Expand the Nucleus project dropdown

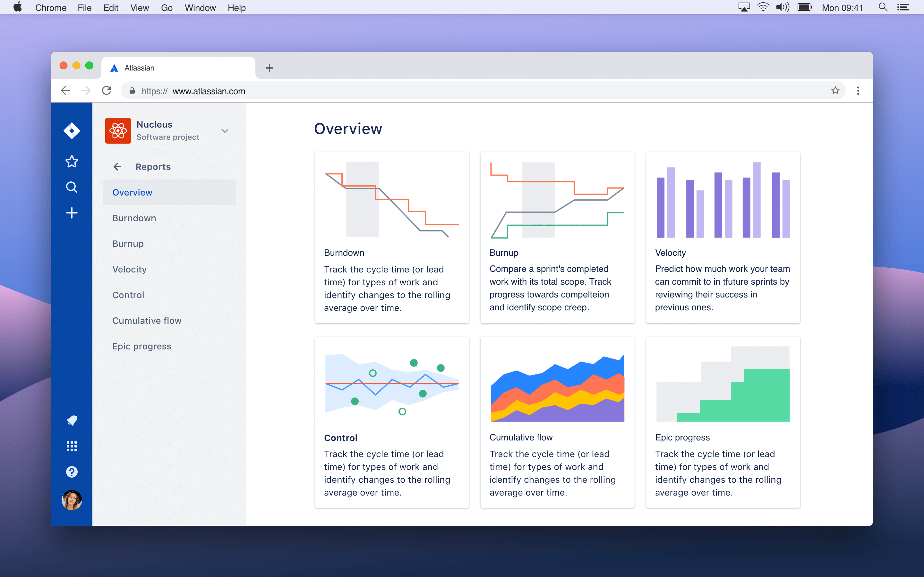point(225,130)
